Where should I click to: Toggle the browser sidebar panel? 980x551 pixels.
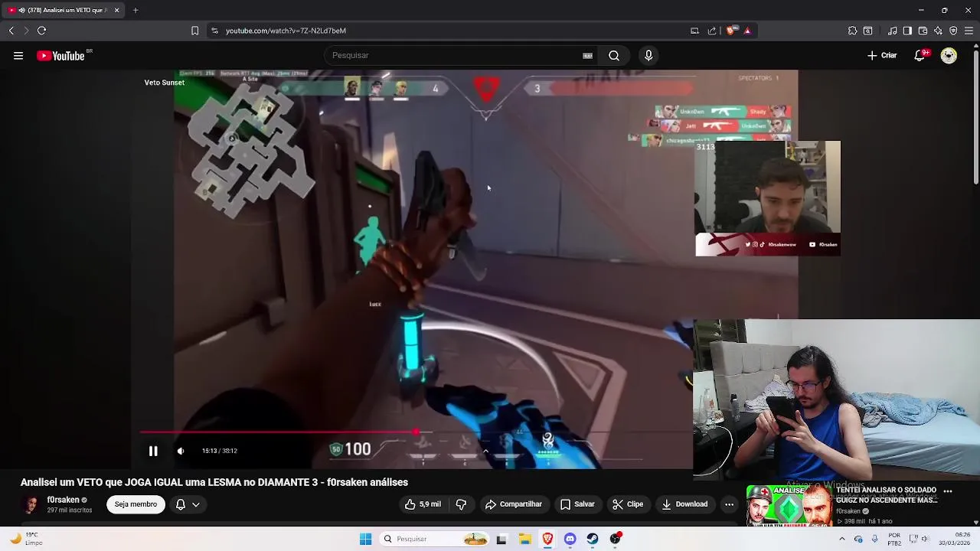(x=907, y=31)
